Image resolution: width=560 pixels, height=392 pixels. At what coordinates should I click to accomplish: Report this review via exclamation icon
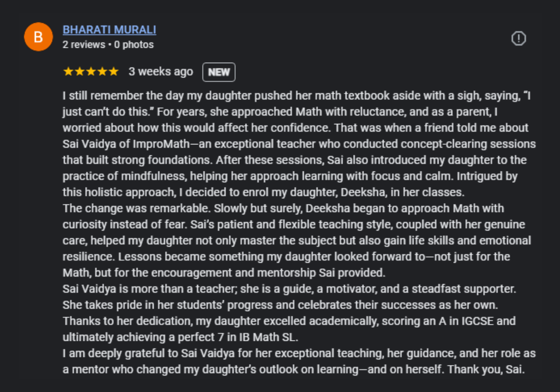(519, 38)
